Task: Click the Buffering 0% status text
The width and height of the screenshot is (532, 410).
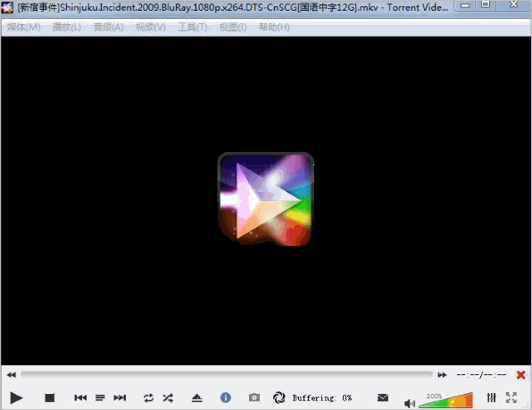Action: click(x=322, y=397)
